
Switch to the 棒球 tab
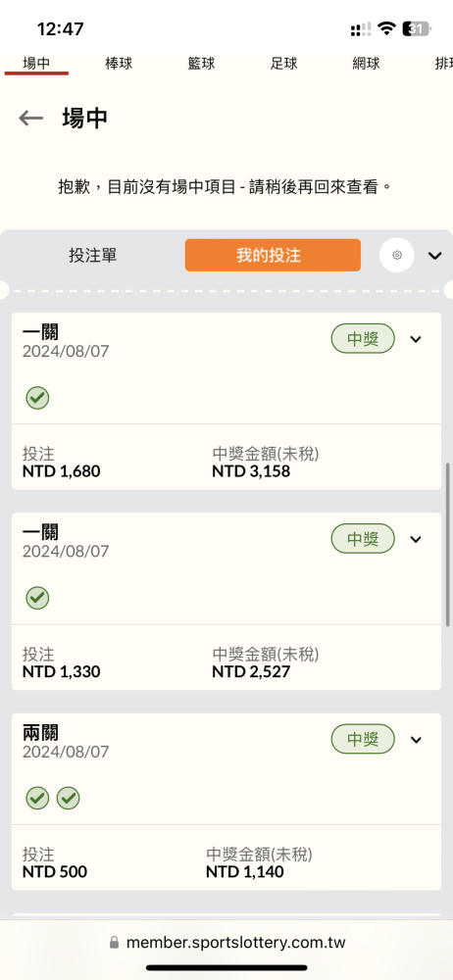point(119,64)
